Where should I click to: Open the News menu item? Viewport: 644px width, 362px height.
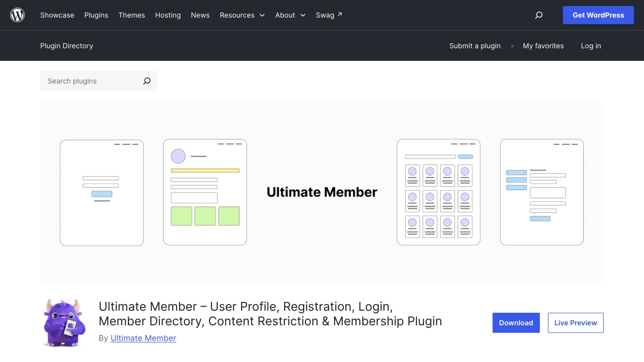coord(200,15)
